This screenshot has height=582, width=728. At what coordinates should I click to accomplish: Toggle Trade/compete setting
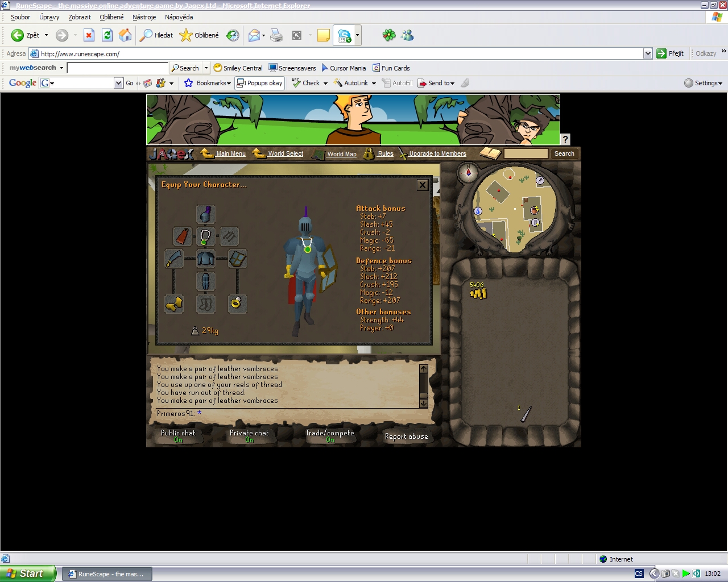click(330, 436)
